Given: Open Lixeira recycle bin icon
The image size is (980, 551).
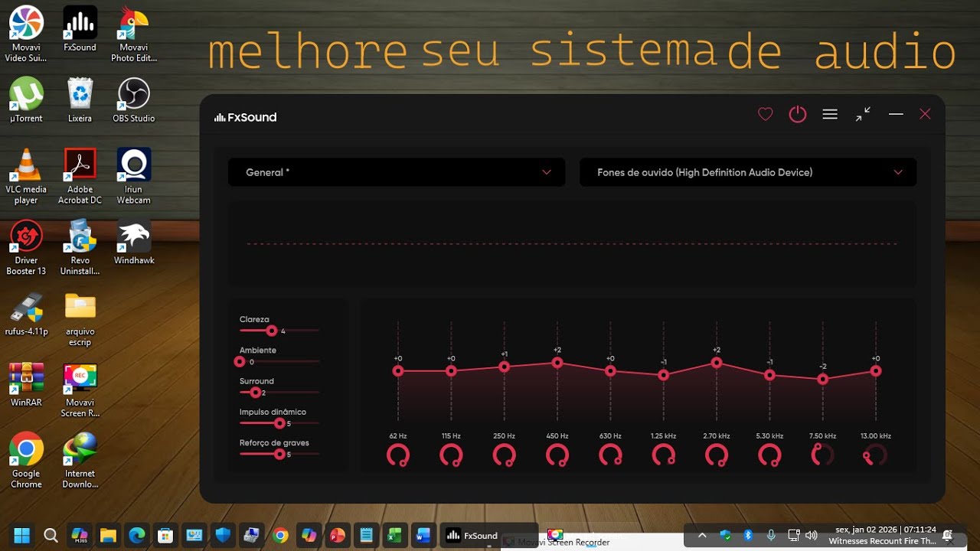Looking at the screenshot, I should (80, 100).
